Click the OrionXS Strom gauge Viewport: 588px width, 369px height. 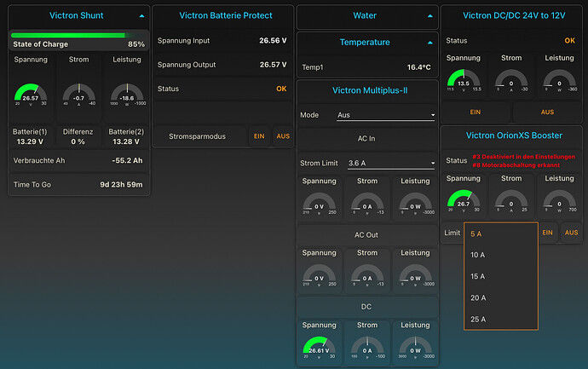[x=511, y=201]
